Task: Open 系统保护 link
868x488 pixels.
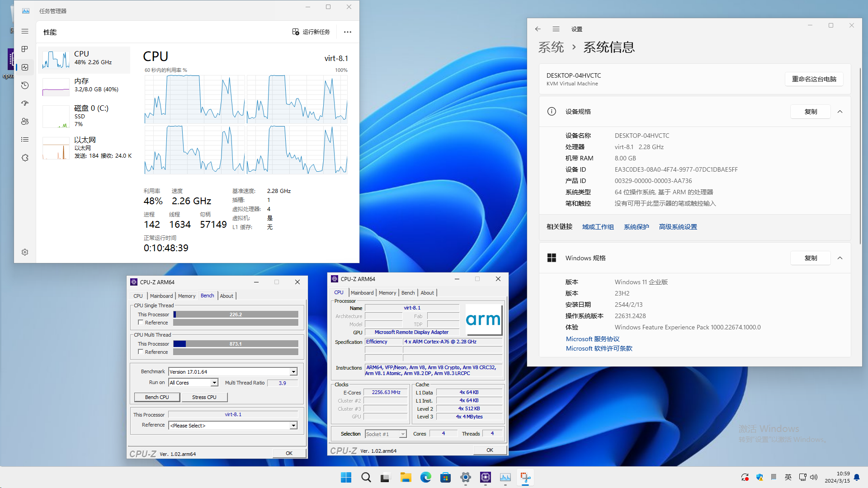Action: coord(636,227)
